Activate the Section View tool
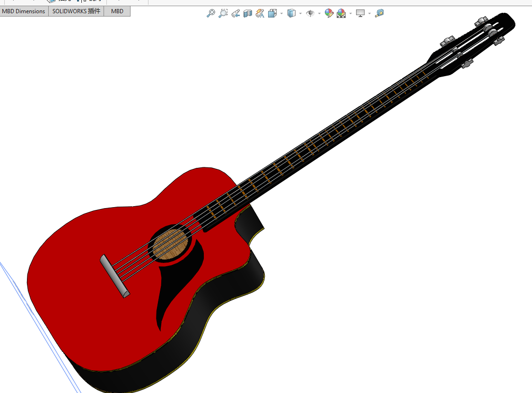The image size is (532, 393). tap(248, 13)
